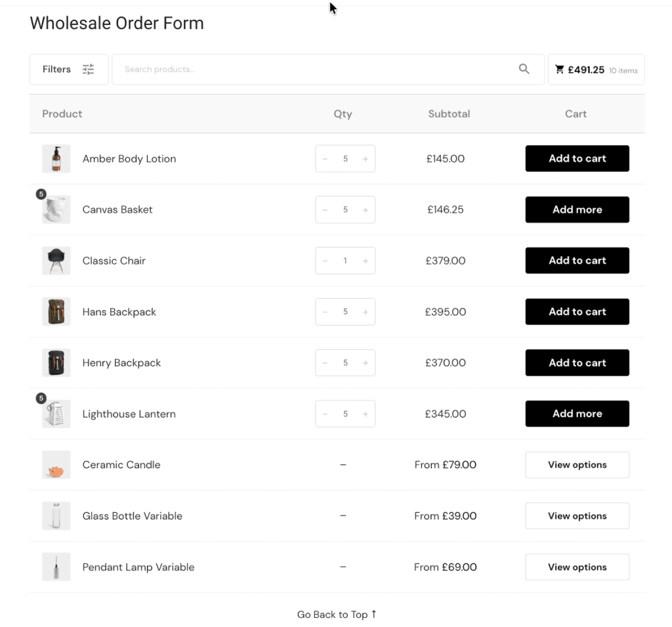
Task: Decrease Canvas Basket quantity with minus icon
Action: coord(325,209)
